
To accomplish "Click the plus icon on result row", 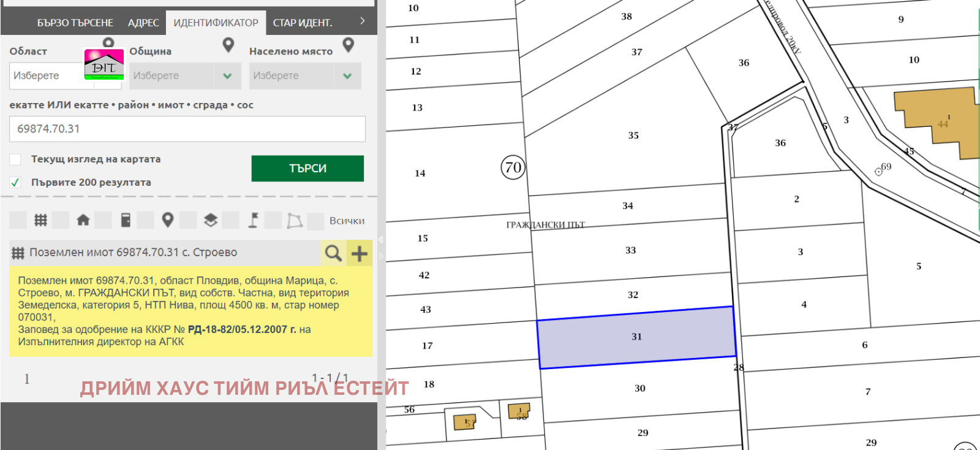I will (x=360, y=253).
